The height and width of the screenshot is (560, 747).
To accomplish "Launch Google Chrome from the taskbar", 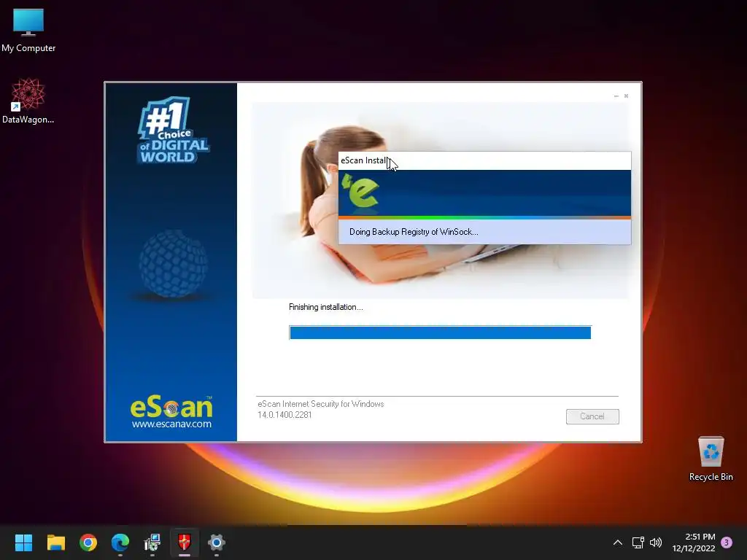I will pyautogui.click(x=88, y=542).
